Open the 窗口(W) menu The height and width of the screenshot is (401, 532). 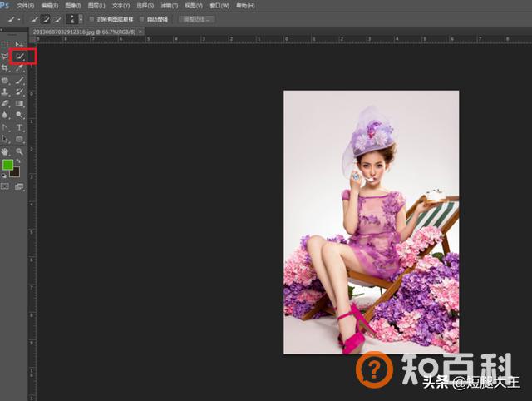pos(219,6)
